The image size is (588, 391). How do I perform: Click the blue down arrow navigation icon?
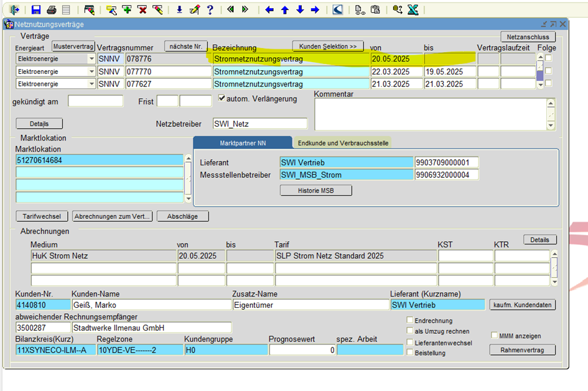point(300,9)
